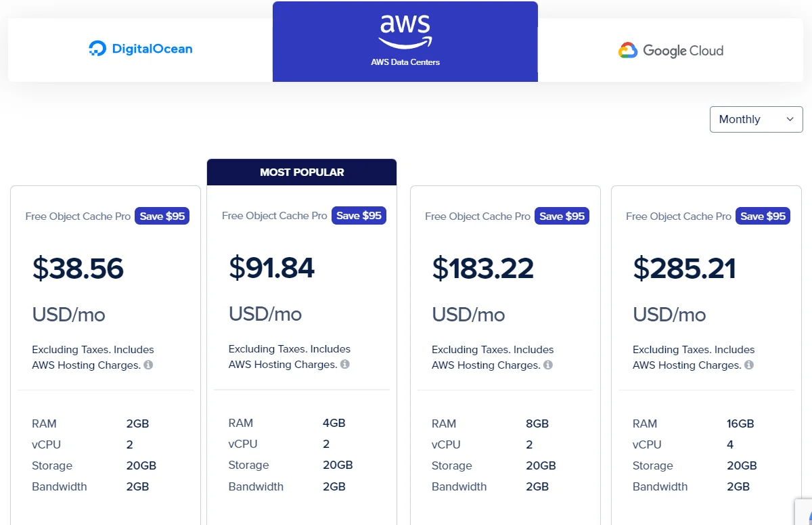Select the Google Cloud provider tab

(x=671, y=50)
